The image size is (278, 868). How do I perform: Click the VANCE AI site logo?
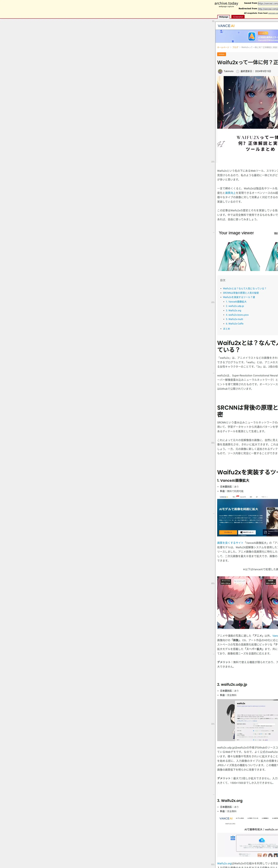tap(226, 26)
